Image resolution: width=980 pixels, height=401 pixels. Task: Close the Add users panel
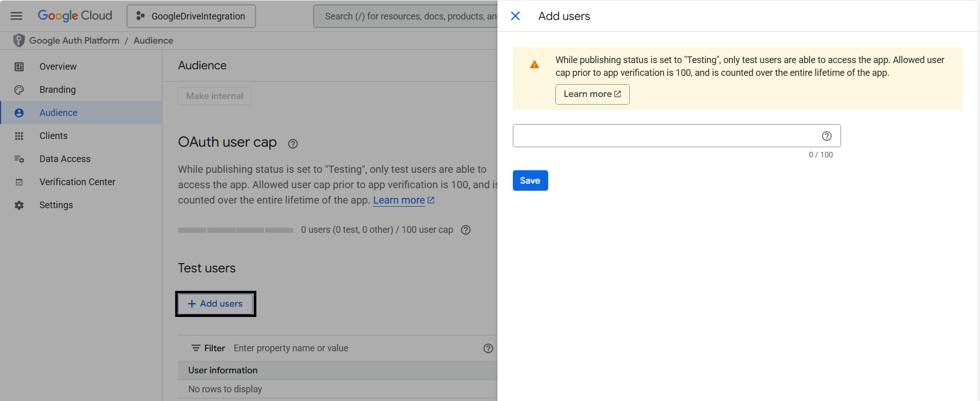pyautogui.click(x=515, y=16)
